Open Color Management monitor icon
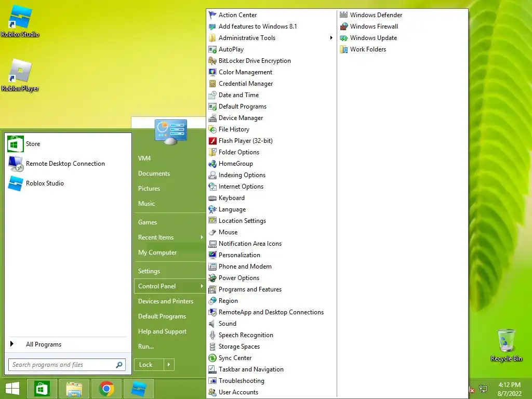 pyautogui.click(x=212, y=72)
